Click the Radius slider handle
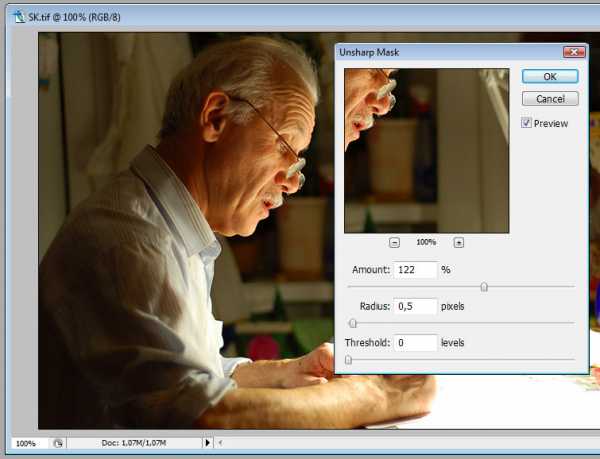The height and width of the screenshot is (459, 600). pyautogui.click(x=353, y=323)
